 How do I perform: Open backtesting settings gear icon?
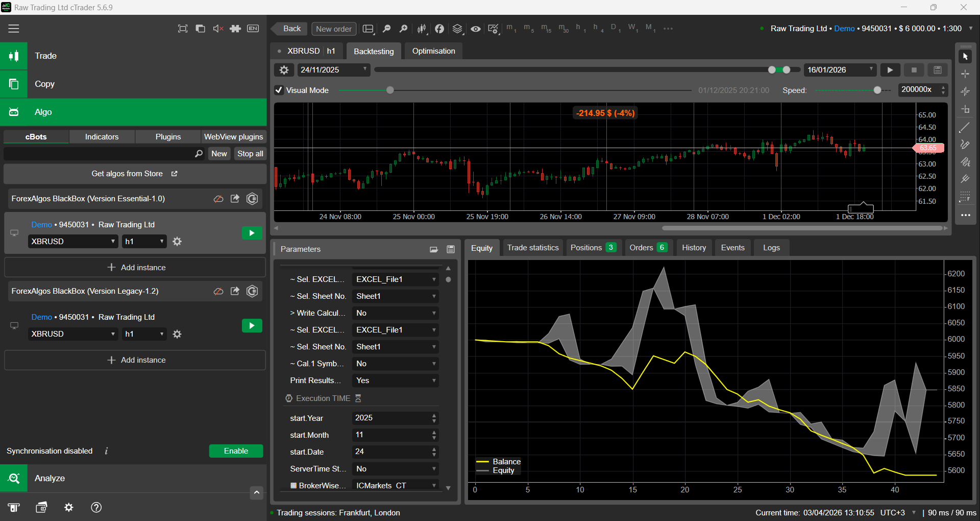[284, 70]
